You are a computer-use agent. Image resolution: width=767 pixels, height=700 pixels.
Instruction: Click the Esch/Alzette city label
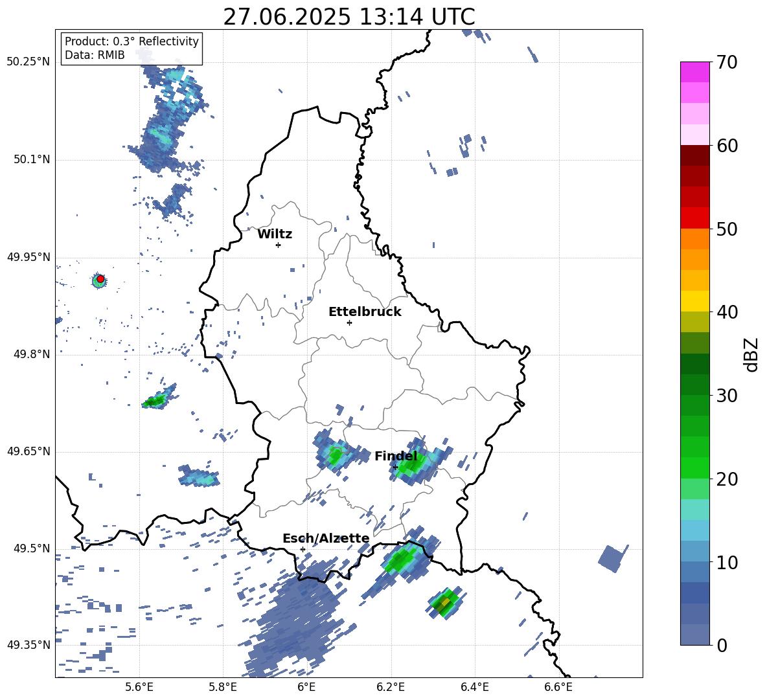(326, 538)
